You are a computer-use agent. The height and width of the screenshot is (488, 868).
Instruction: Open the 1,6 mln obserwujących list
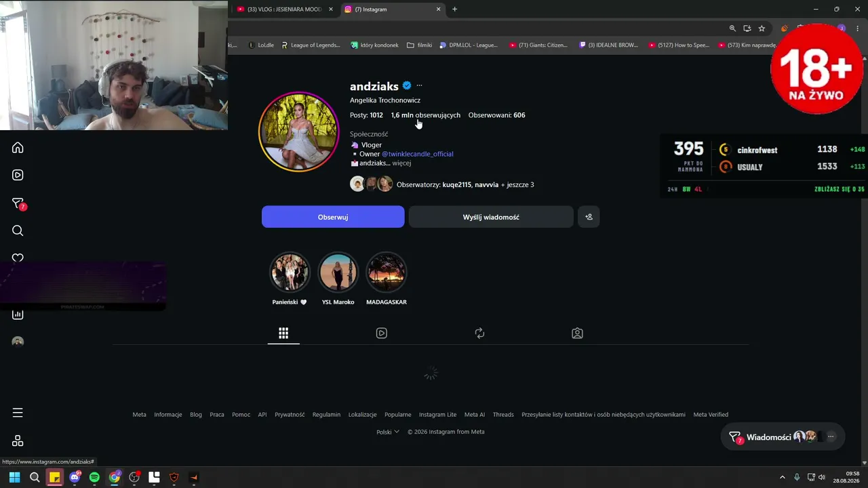(x=425, y=115)
